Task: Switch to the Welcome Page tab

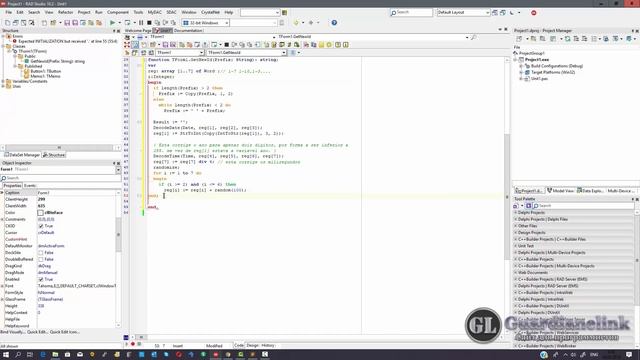Action: click(x=138, y=31)
